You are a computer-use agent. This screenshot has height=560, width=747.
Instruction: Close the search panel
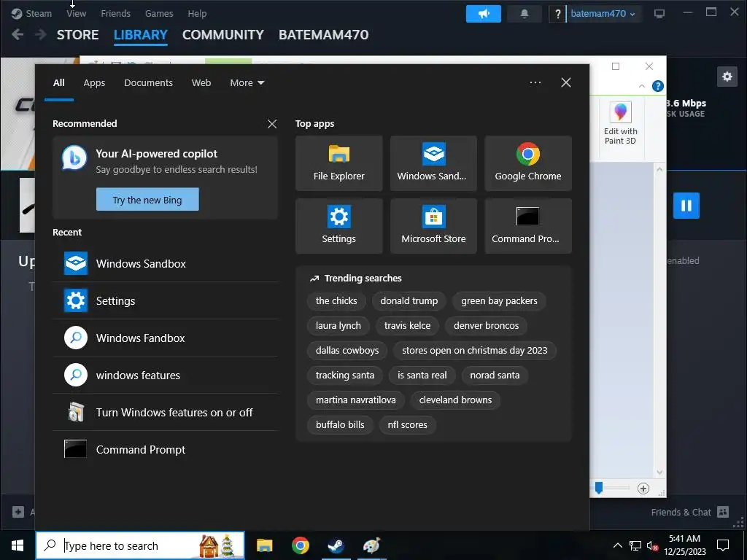click(x=566, y=82)
